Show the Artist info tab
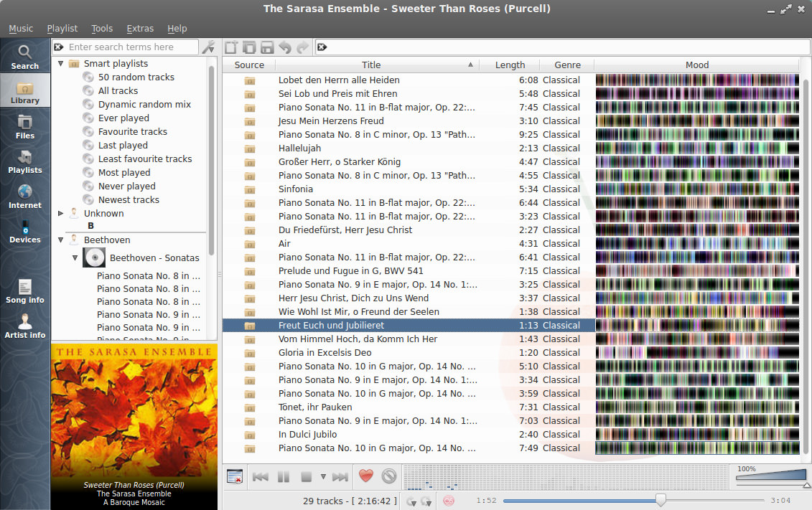The width and height of the screenshot is (812, 510). tap(25, 326)
